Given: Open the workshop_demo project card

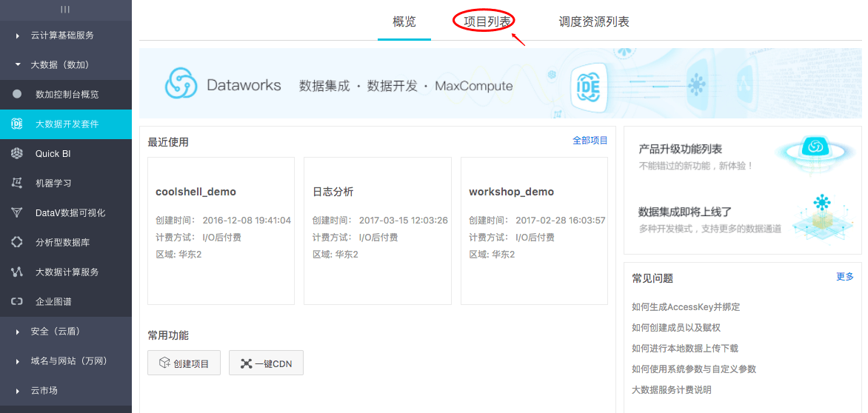Looking at the screenshot, I should [x=534, y=230].
